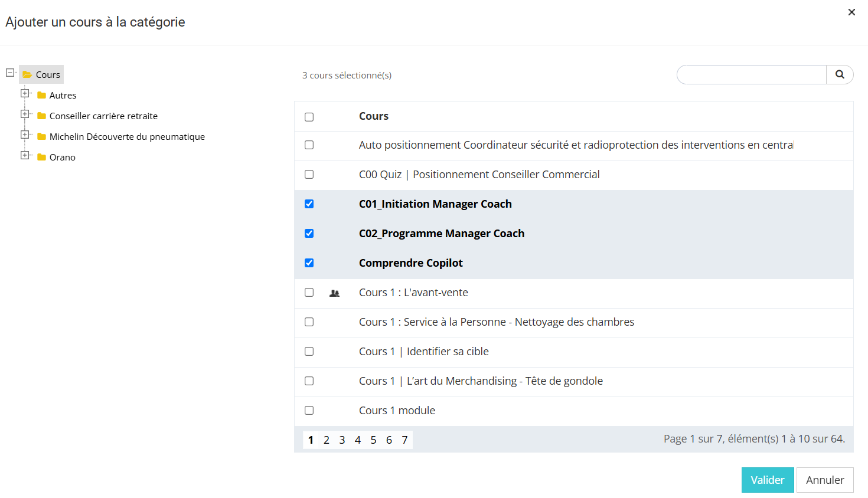Expand the Autres tree node
Viewport: 868px width, 498px height.
pos(25,93)
